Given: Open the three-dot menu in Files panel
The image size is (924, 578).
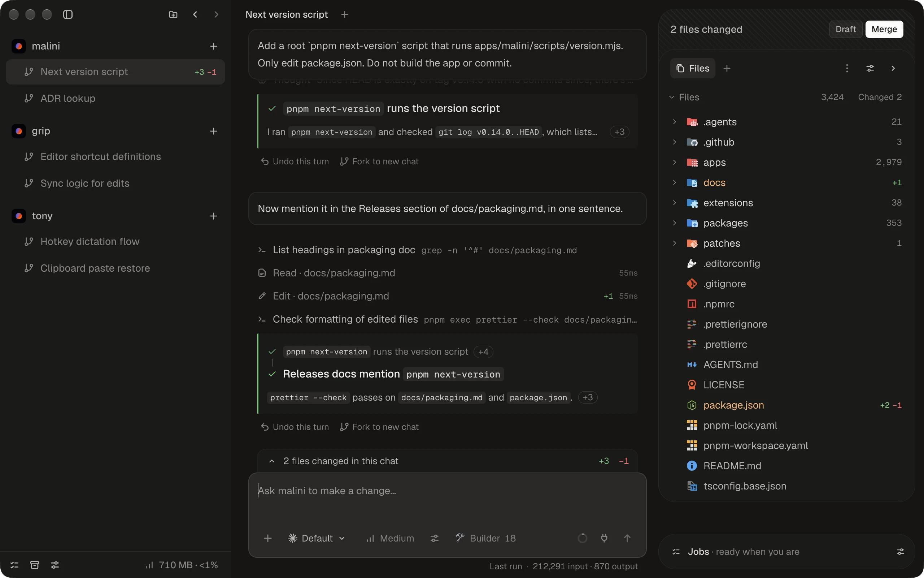Looking at the screenshot, I should pos(847,68).
